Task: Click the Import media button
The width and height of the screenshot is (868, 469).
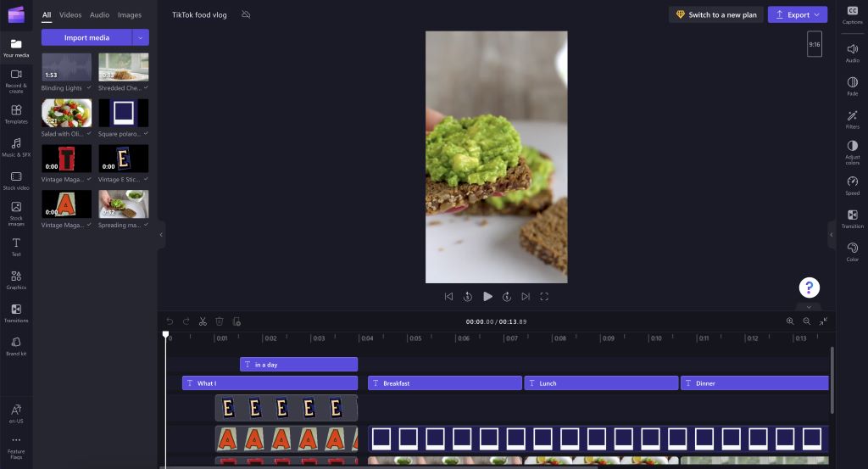Action: (87, 37)
